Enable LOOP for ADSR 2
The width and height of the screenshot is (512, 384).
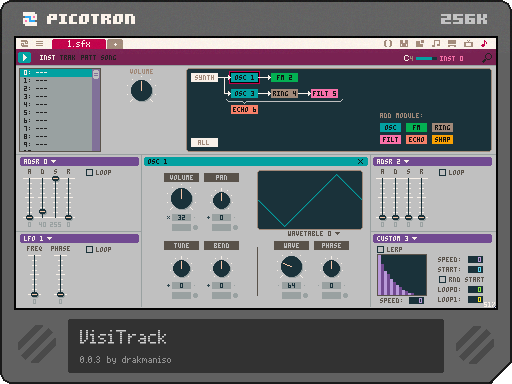click(x=442, y=172)
